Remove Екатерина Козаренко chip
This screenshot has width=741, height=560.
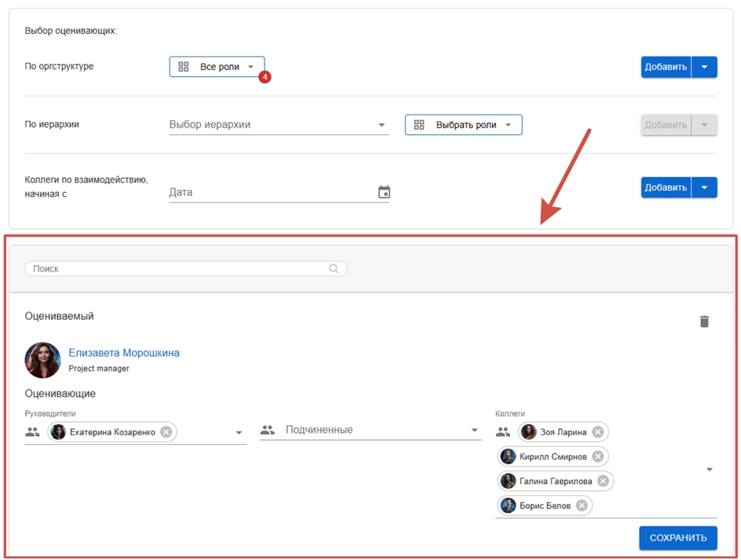[166, 432]
